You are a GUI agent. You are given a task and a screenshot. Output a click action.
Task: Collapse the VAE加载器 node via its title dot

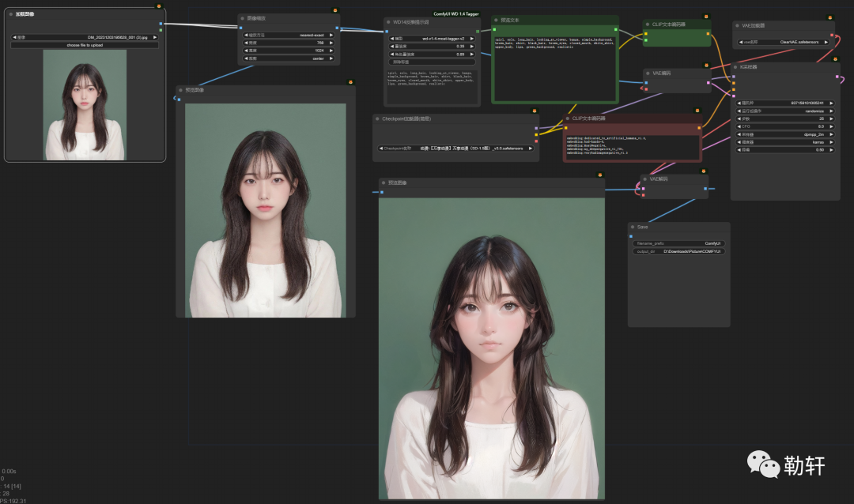pos(737,25)
